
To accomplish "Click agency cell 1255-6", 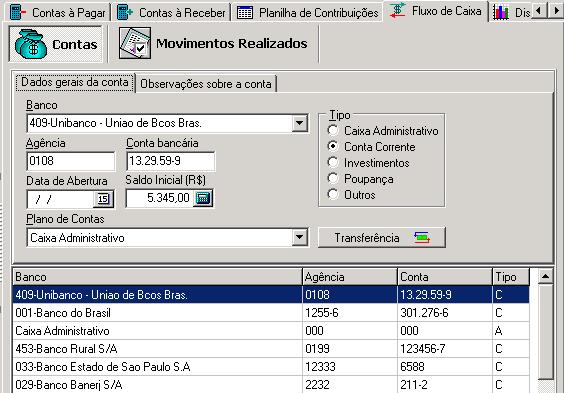I will (350, 313).
